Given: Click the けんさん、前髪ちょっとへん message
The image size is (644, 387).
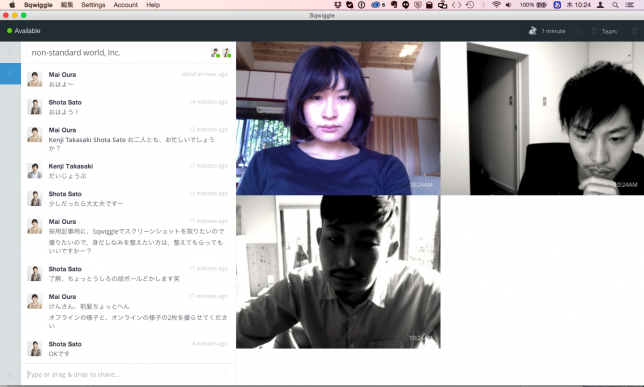Looking at the screenshot, I should tap(89, 306).
